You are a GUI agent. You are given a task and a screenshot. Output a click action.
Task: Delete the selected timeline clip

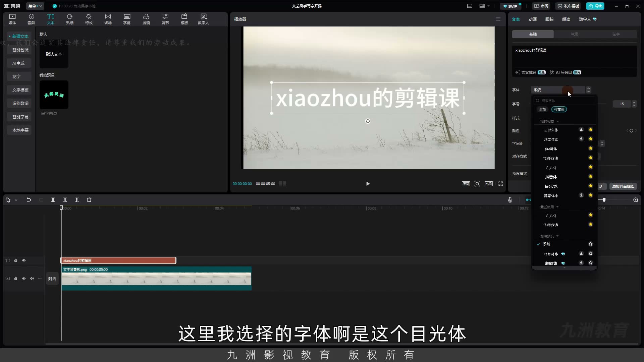click(x=89, y=200)
